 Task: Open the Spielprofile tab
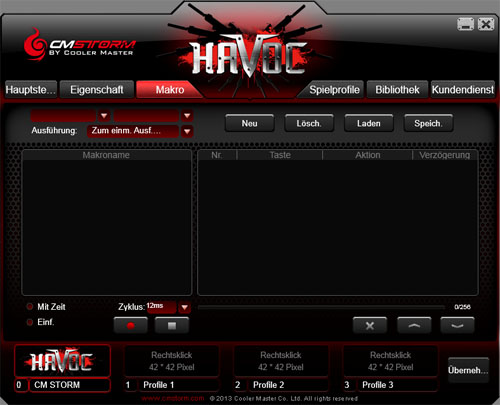(334, 89)
